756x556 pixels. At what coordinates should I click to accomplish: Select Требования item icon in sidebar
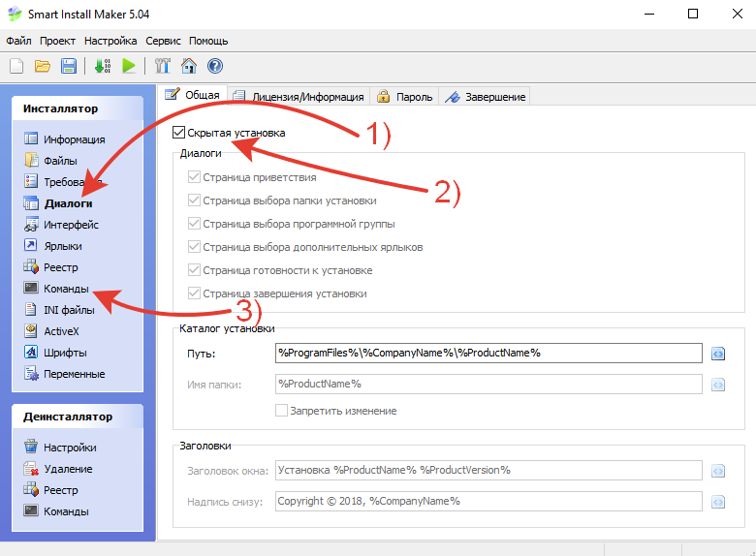31,181
